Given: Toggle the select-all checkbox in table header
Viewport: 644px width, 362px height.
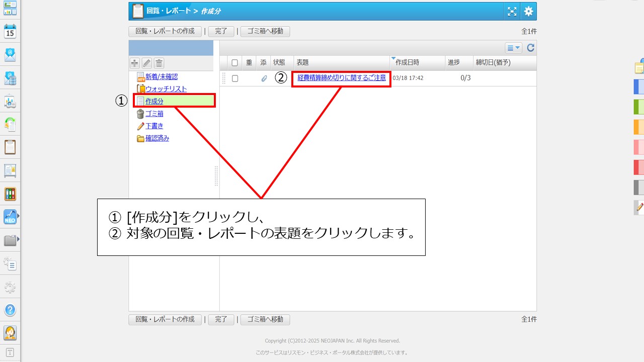Looking at the screenshot, I should tap(234, 63).
